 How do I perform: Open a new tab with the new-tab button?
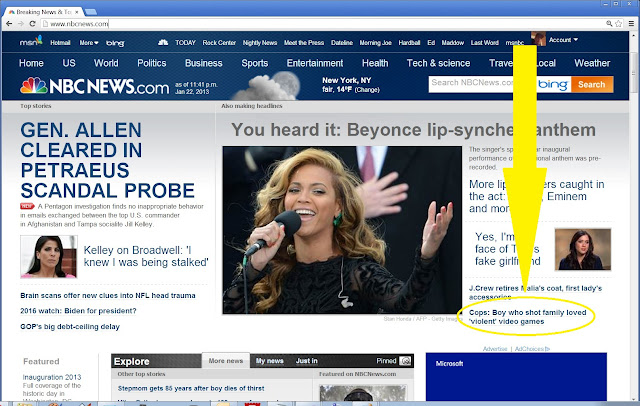coord(90,12)
